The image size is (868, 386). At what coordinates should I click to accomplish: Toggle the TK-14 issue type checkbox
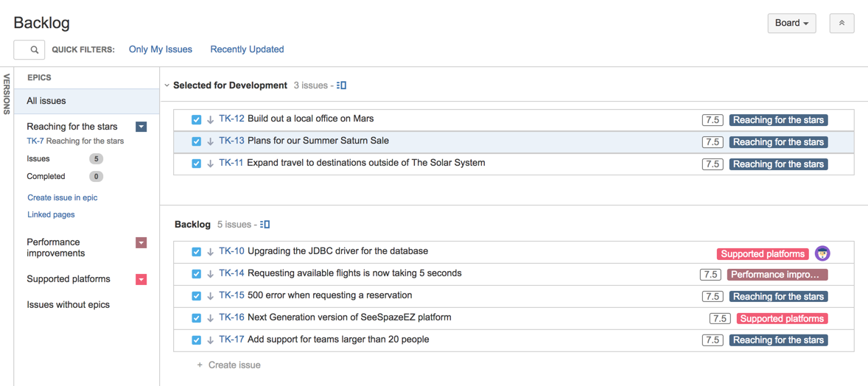[x=196, y=274]
